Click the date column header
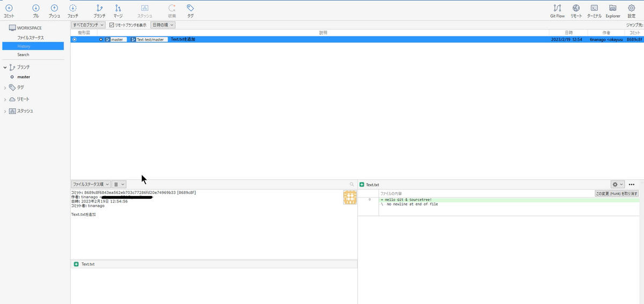Screen dimensions: 644x304 (568, 33)
